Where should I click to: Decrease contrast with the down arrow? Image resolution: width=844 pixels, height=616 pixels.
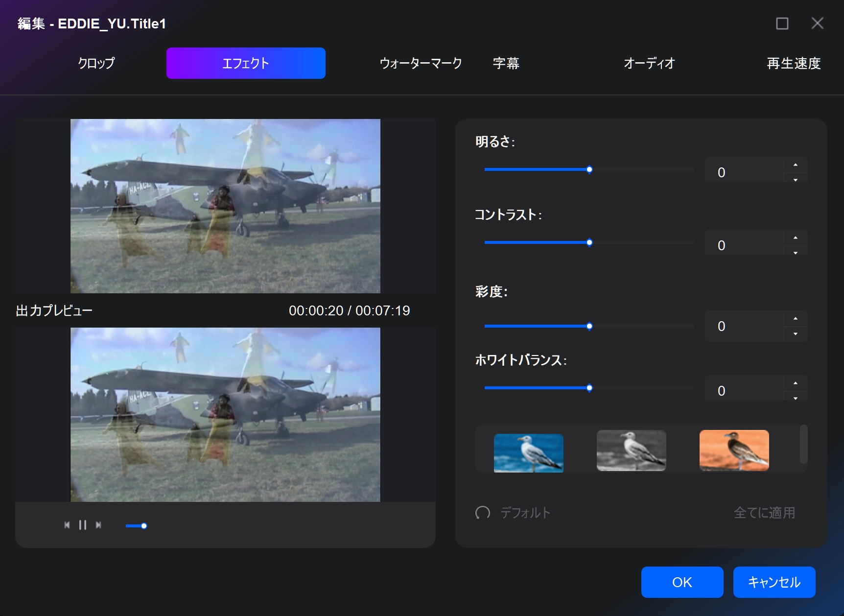click(796, 253)
